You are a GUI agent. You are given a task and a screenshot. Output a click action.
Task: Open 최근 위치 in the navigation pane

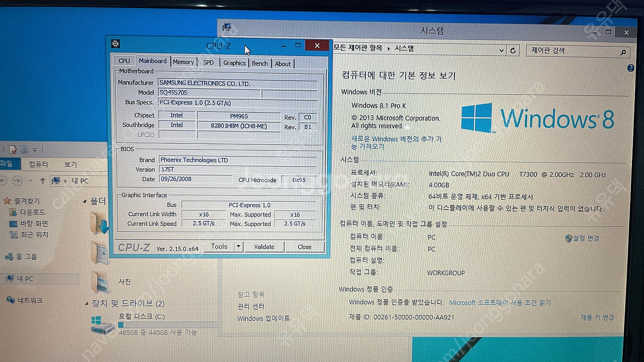(29, 235)
